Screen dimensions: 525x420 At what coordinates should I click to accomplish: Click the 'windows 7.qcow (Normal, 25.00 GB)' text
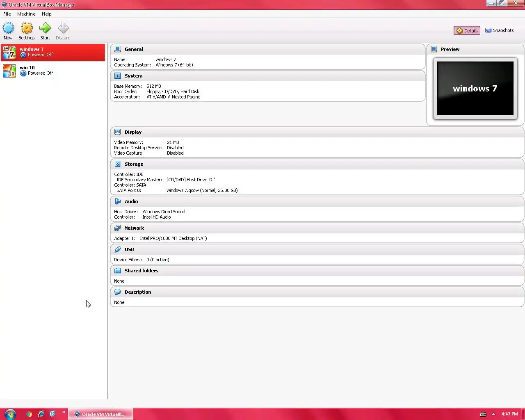pos(202,190)
